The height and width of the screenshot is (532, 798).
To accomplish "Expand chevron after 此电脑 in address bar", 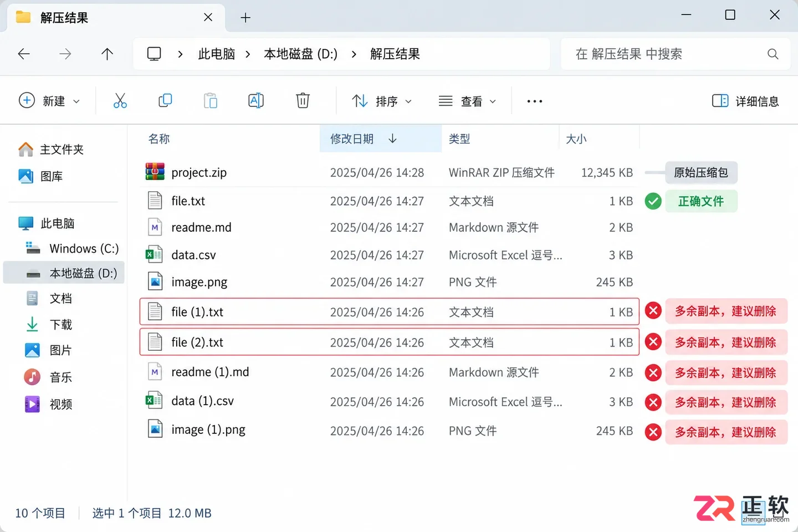I will coord(248,54).
